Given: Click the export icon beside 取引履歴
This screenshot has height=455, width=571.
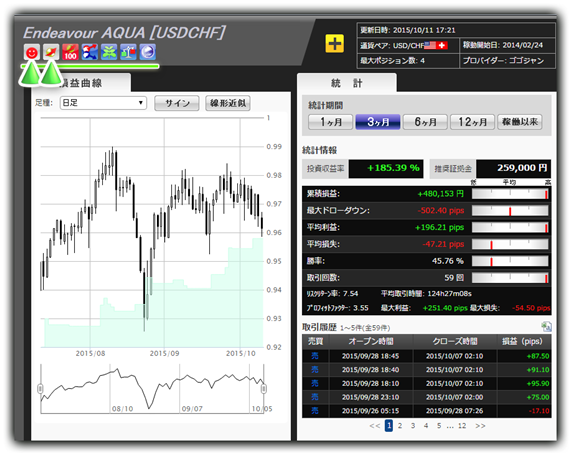Looking at the screenshot, I should (546, 327).
